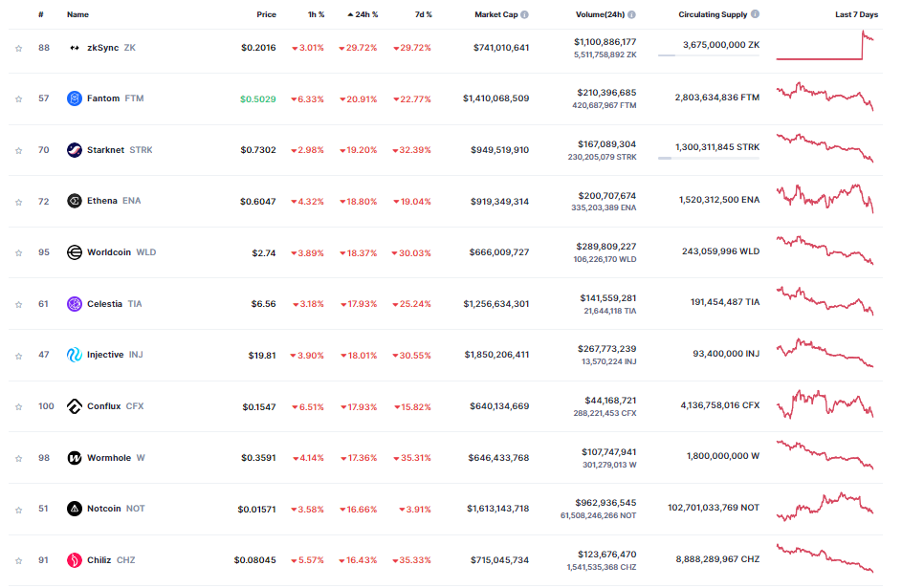Screen dimensions: 902x588
Task: Add Chiliz to favorites with star
Action: [19, 561]
